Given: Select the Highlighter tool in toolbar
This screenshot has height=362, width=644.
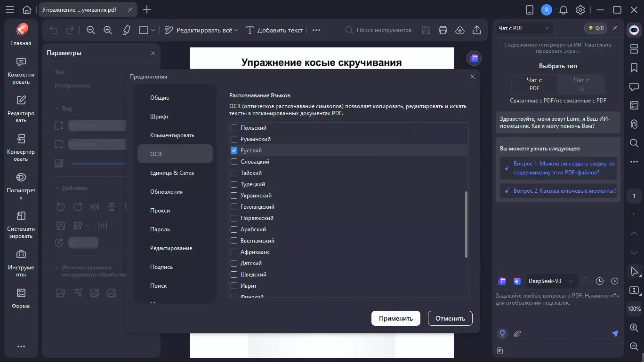Looking at the screenshot, I should [x=126, y=30].
